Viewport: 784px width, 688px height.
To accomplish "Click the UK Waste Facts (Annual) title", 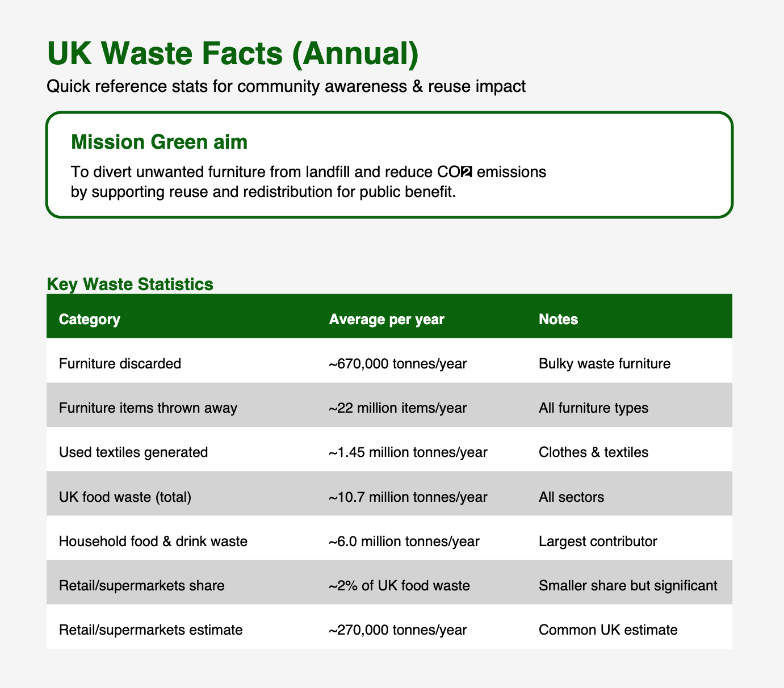I will tap(233, 54).
